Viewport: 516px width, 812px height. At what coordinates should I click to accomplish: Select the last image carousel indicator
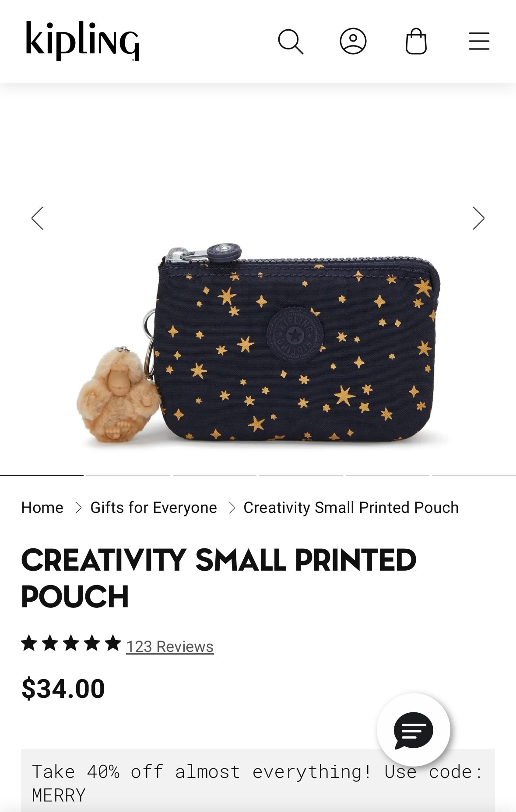click(x=474, y=475)
